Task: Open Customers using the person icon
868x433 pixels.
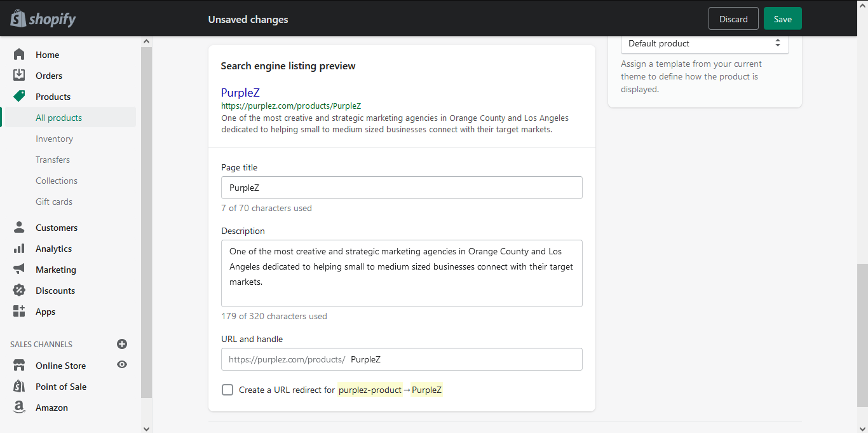Action: [20, 227]
